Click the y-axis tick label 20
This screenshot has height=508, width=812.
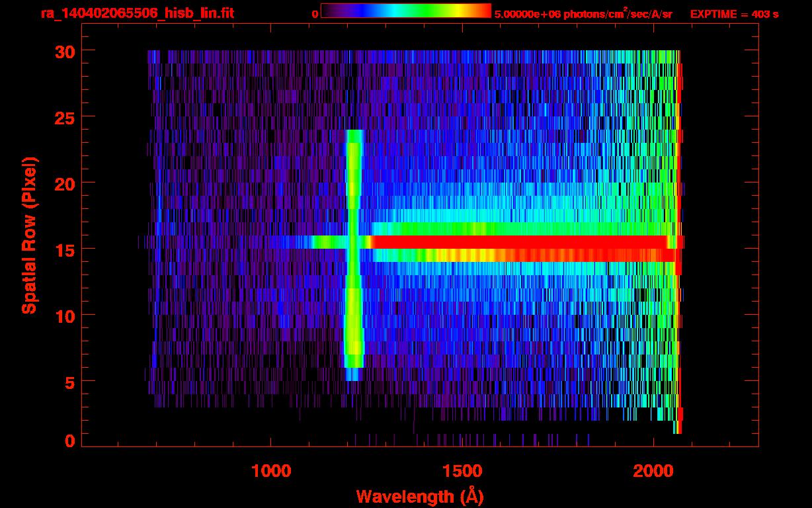click(x=63, y=183)
